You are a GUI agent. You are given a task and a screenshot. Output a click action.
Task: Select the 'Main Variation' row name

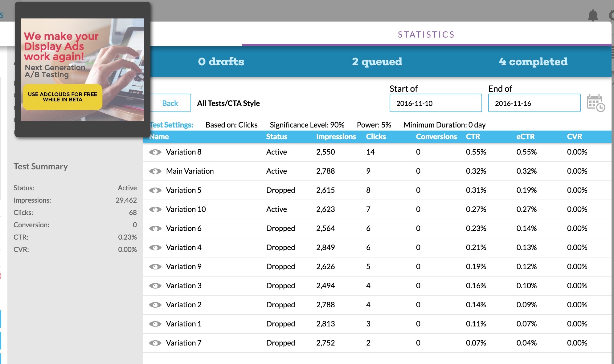click(x=190, y=171)
